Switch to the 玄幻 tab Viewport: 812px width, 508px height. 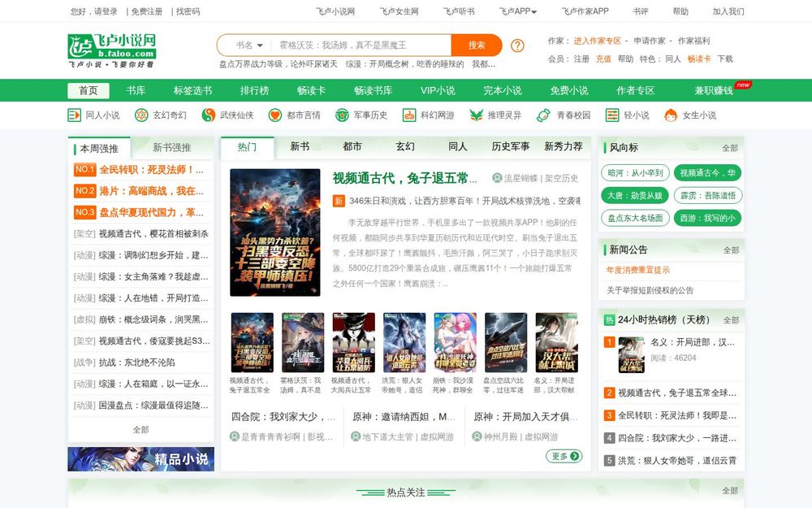coord(405,146)
